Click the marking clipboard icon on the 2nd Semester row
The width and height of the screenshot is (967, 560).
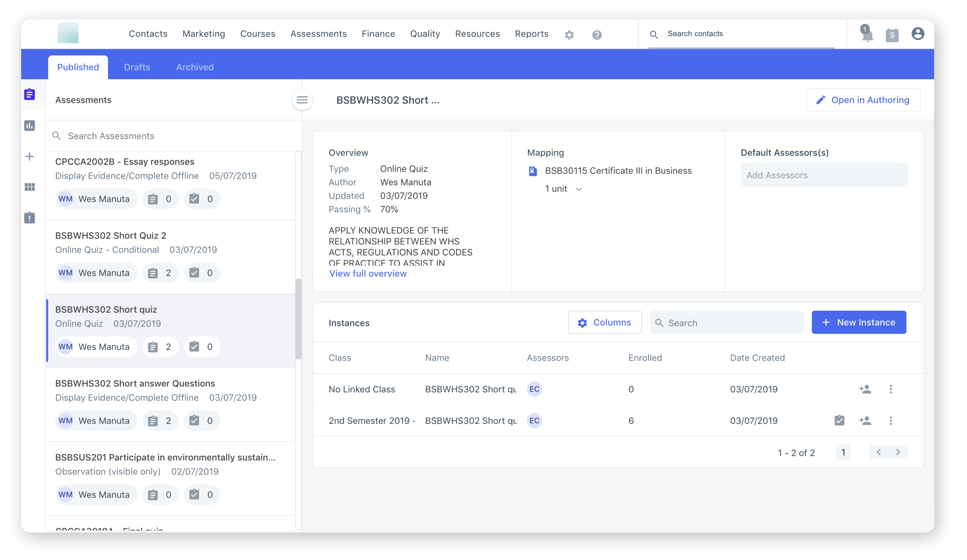pos(839,420)
